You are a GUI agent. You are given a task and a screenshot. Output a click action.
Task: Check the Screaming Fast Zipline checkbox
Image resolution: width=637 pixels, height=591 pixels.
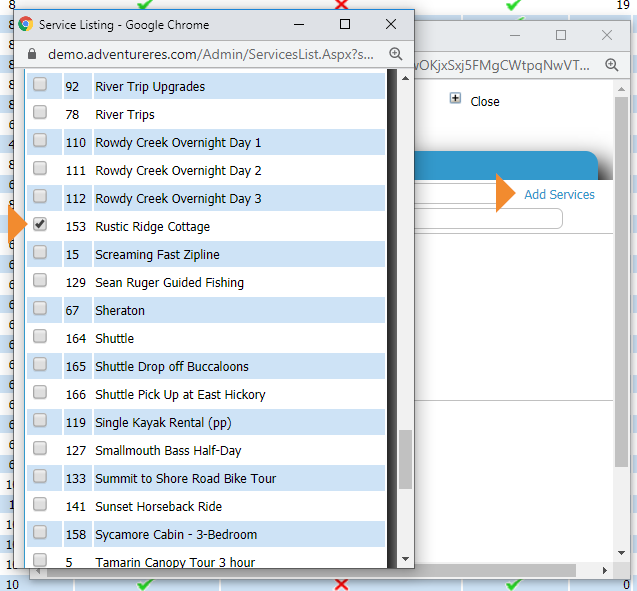click(40, 253)
